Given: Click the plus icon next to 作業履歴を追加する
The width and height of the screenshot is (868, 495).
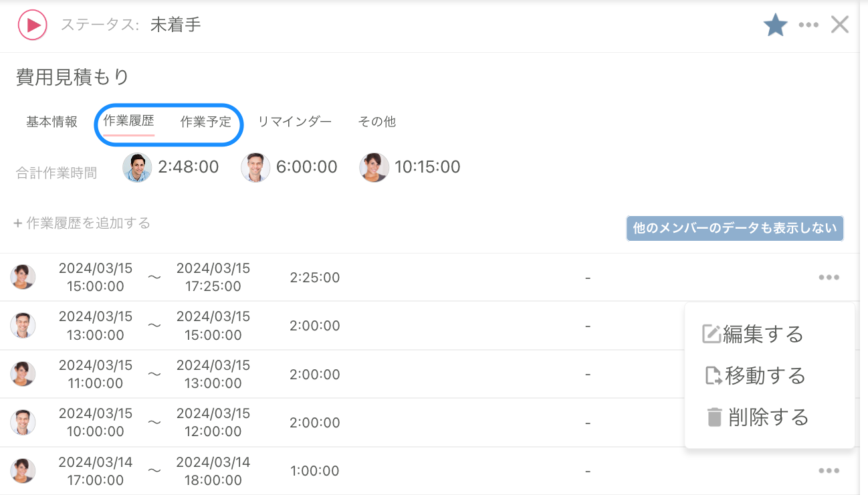Looking at the screenshot, I should (17, 223).
